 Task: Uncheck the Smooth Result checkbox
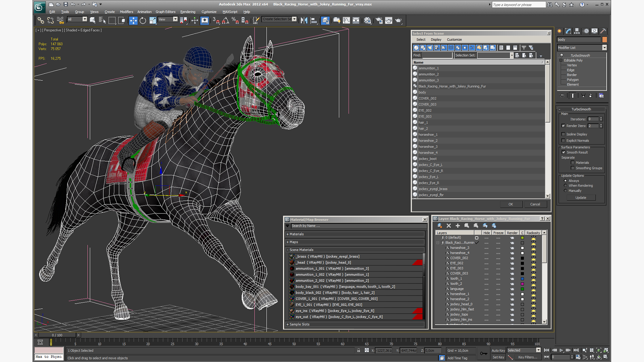pyautogui.click(x=564, y=152)
